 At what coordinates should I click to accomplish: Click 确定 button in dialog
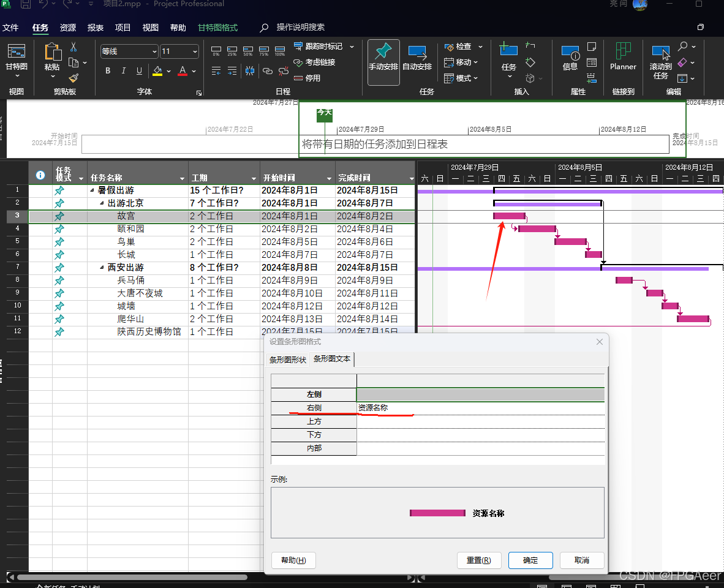click(530, 560)
